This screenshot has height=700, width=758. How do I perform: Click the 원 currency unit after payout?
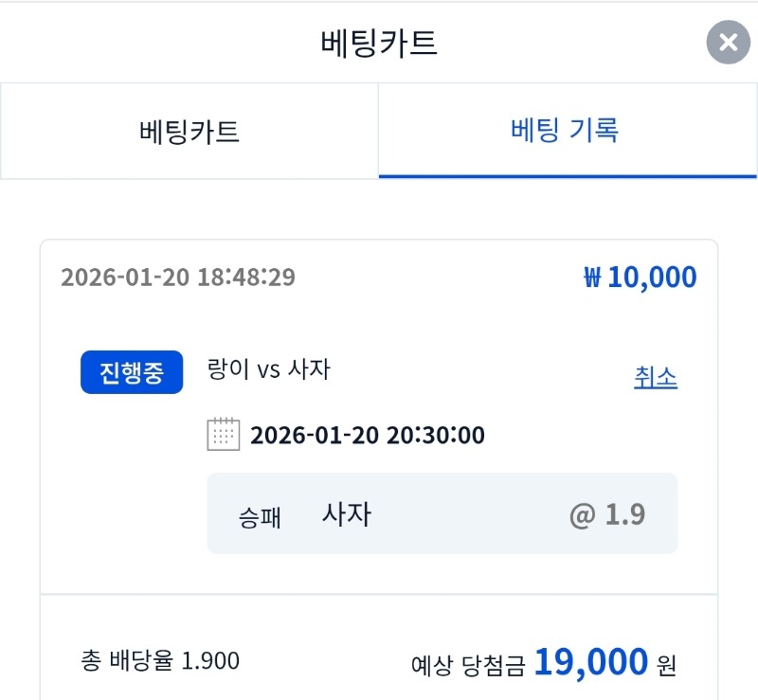(667, 665)
